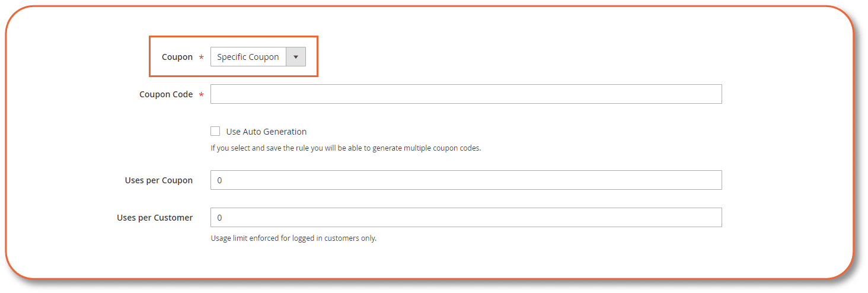
Task: Click the red asterisk beside Coupon Code
Action: pos(201,95)
